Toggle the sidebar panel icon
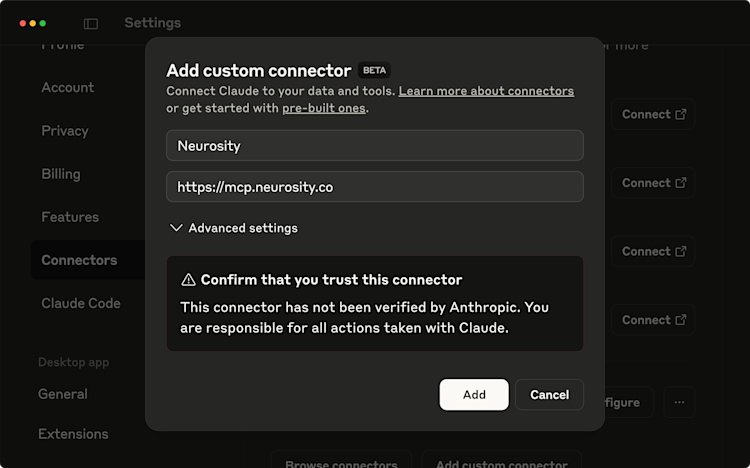Viewport: 750px width, 468px height. click(x=91, y=23)
